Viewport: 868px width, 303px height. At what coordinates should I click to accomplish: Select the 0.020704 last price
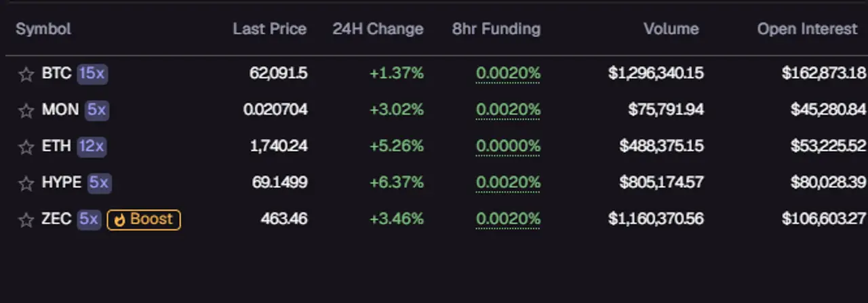tap(275, 110)
